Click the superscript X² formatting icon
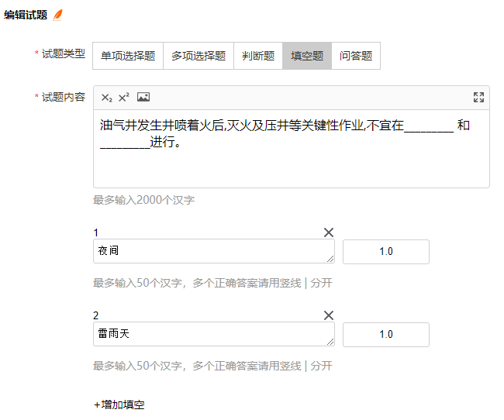The image size is (504, 420). point(124,97)
